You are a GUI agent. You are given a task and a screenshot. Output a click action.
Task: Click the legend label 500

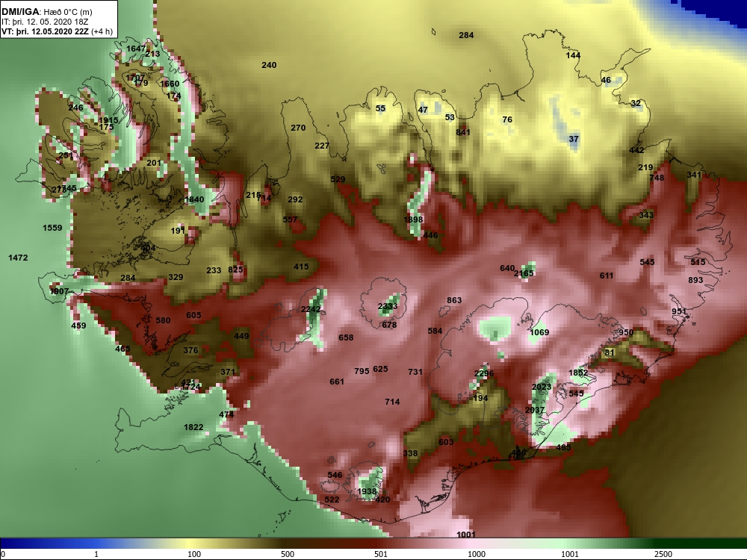288,554
